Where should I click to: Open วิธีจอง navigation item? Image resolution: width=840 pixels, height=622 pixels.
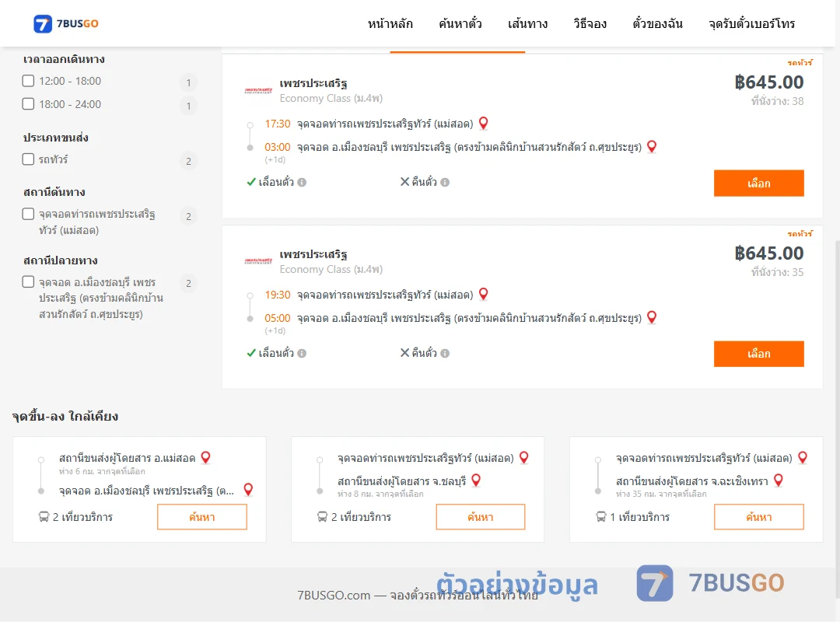(590, 23)
